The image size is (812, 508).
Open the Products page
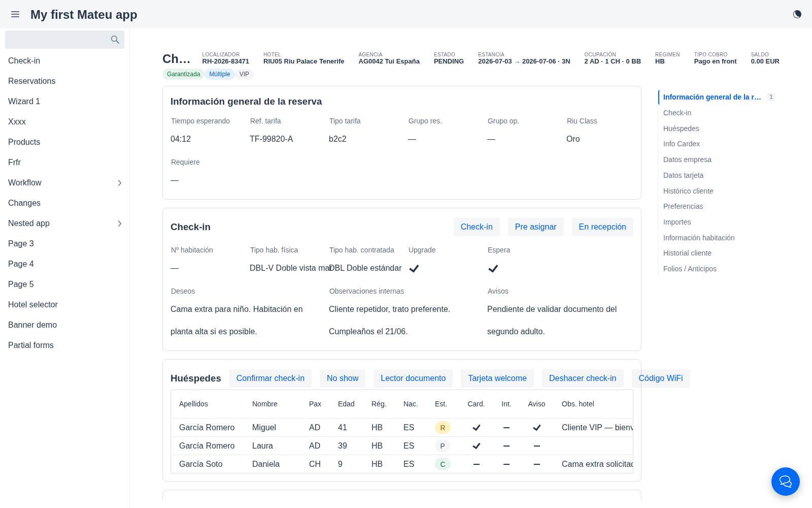tap(64, 142)
